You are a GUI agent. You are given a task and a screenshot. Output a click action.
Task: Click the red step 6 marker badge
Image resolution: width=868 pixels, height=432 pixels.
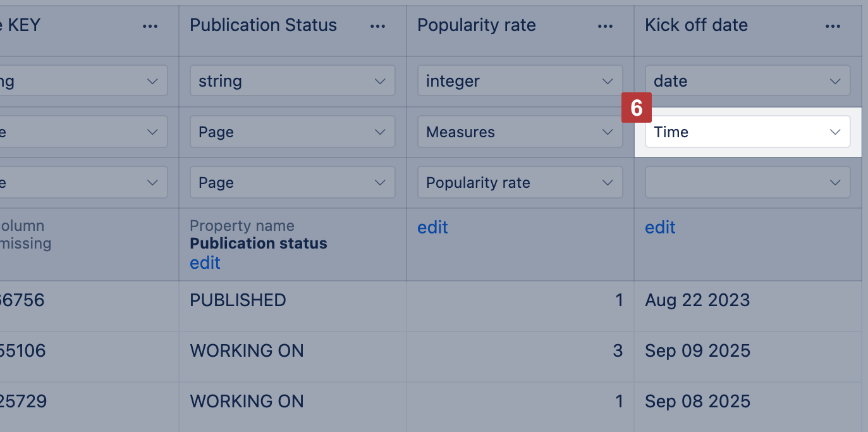(x=636, y=108)
